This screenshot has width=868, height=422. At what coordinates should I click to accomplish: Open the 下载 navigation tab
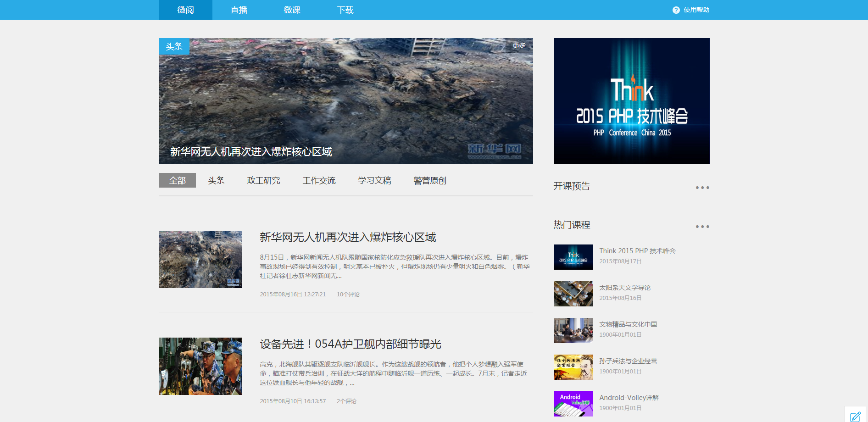(345, 10)
